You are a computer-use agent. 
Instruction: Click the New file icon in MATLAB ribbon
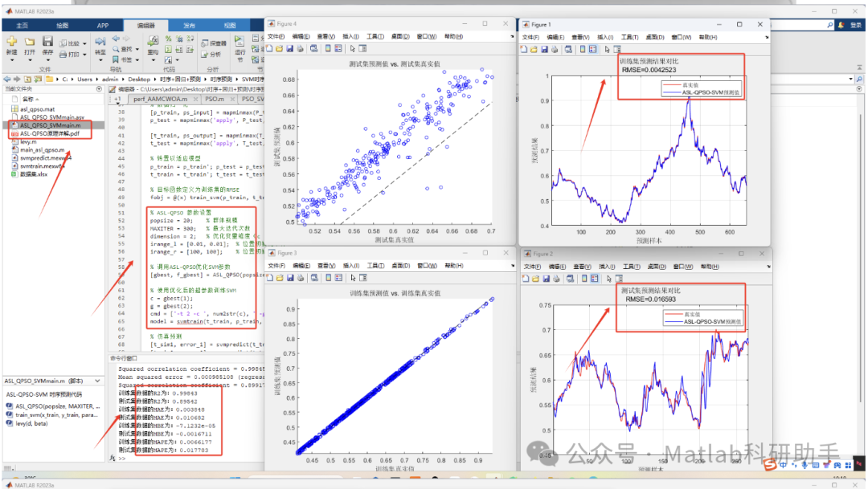11,40
